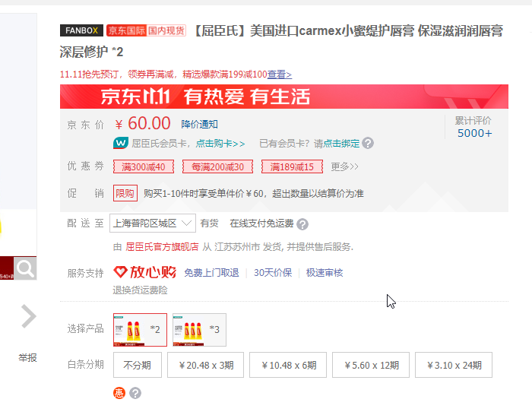Click the 免费上门取退 service link
The width and height of the screenshot is (532, 412).
[212, 273]
